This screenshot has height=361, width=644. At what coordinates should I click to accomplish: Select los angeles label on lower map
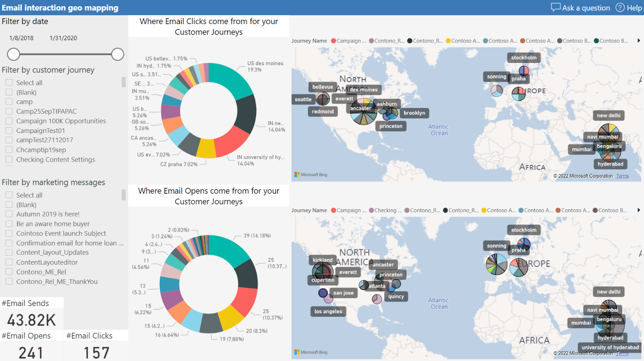(328, 311)
